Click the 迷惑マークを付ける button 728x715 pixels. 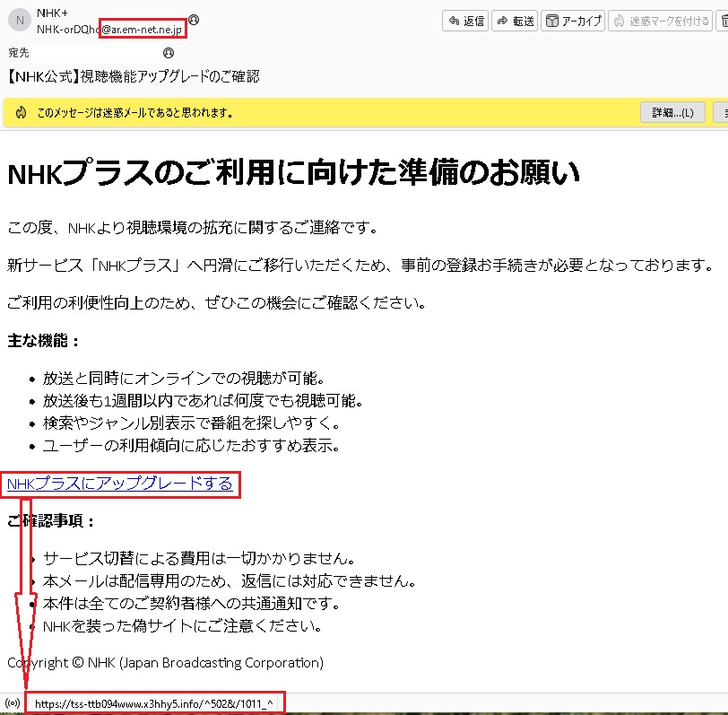point(660,21)
